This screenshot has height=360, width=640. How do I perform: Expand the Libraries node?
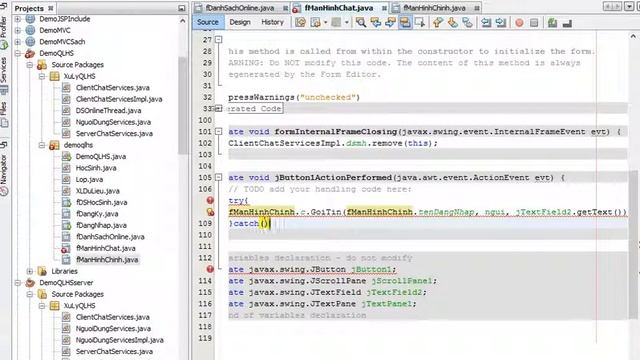30,271
